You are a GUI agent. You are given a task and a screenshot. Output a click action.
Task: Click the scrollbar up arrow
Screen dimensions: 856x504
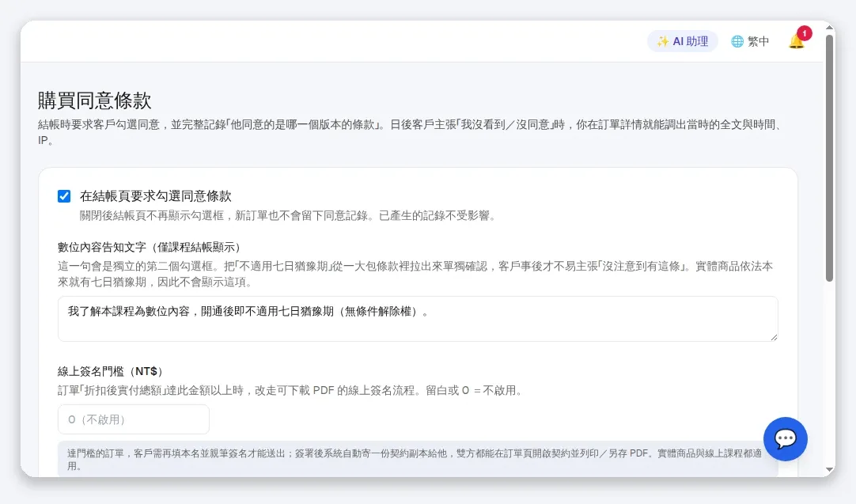click(x=830, y=28)
